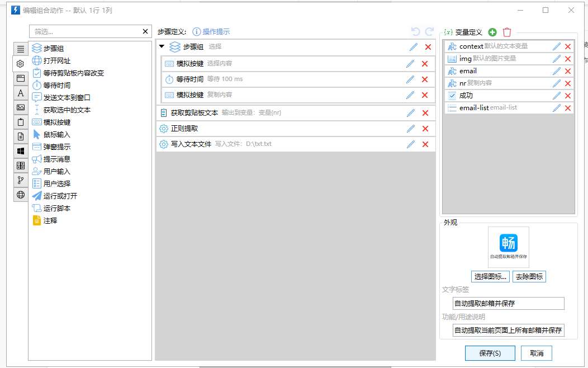Redo the last step change
This screenshot has height=368, width=588.
429,31
